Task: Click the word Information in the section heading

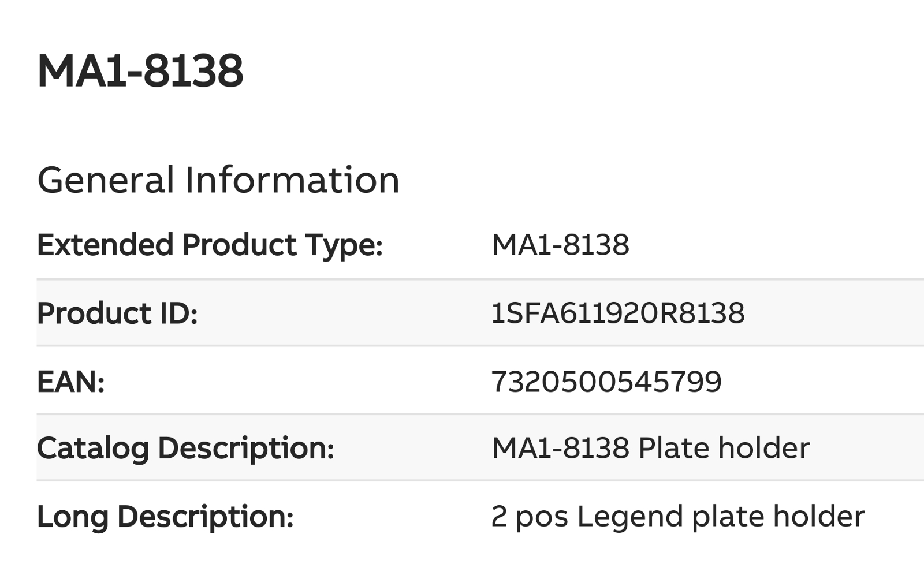Action: pyautogui.click(x=292, y=180)
